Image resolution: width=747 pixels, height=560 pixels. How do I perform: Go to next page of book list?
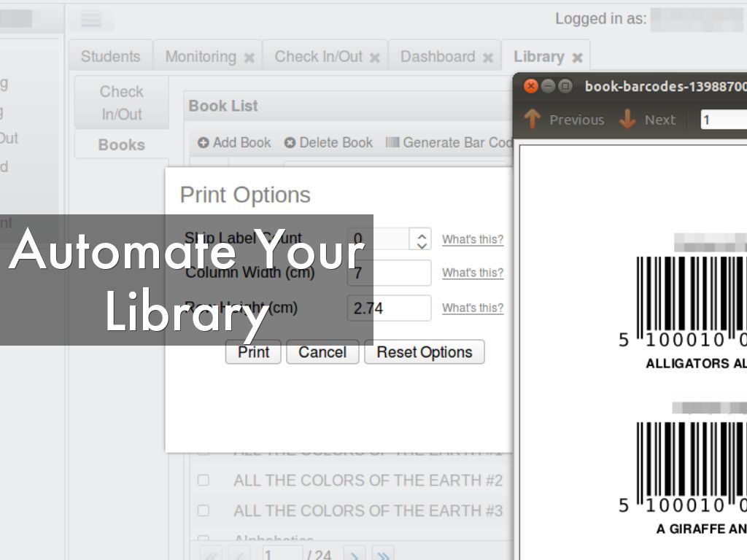coord(354,555)
